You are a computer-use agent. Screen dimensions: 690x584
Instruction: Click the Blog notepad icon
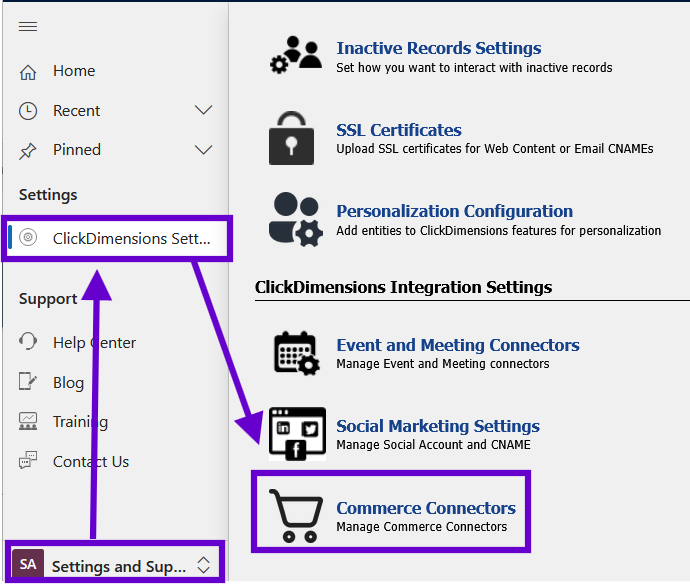pyautogui.click(x=28, y=382)
